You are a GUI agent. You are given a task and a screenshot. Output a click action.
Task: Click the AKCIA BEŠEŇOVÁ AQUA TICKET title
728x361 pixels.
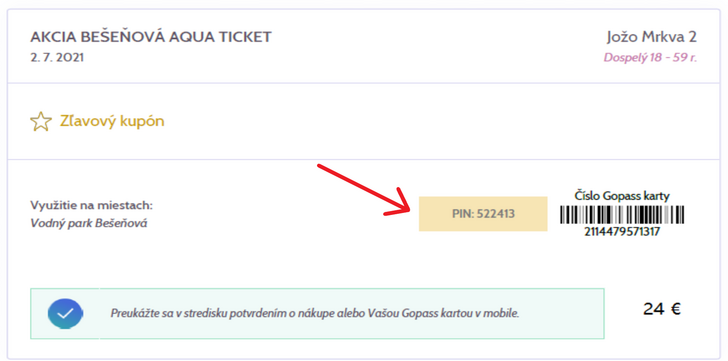pyautogui.click(x=151, y=37)
